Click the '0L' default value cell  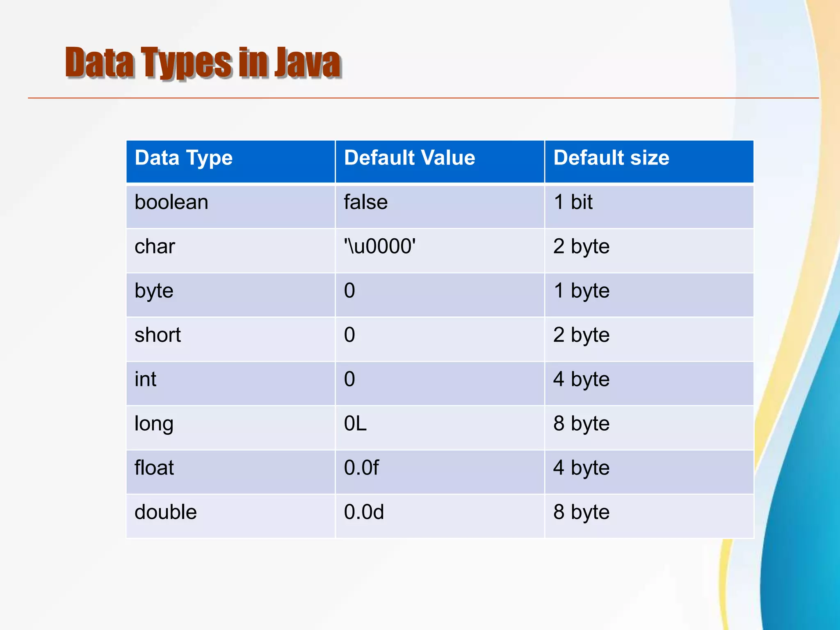(355, 424)
